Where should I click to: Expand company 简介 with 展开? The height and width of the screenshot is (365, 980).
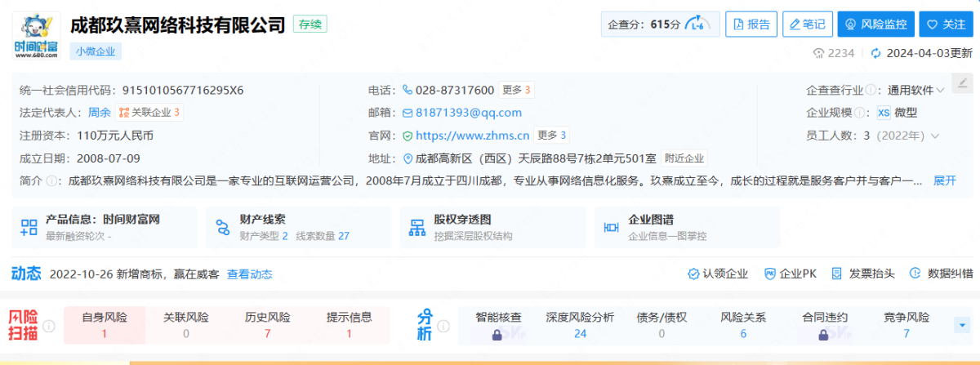click(x=944, y=180)
